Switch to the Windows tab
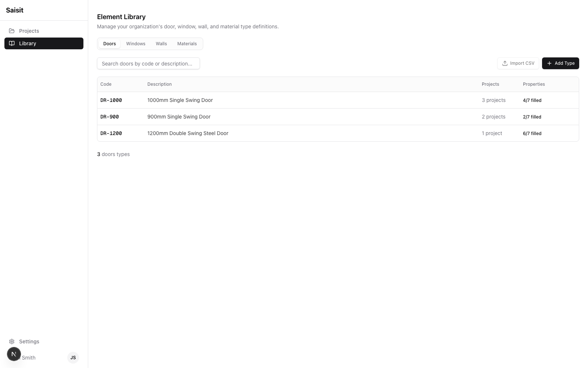This screenshot has height=368, width=588. click(x=136, y=44)
